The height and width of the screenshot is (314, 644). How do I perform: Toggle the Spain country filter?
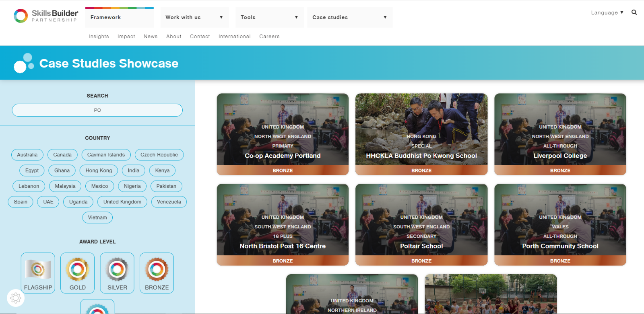(21, 202)
